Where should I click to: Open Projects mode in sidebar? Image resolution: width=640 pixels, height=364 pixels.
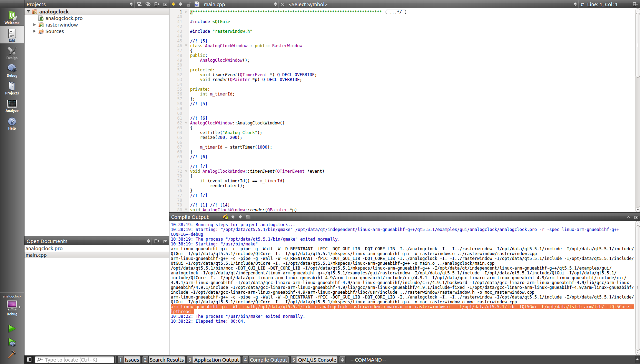pos(12,88)
